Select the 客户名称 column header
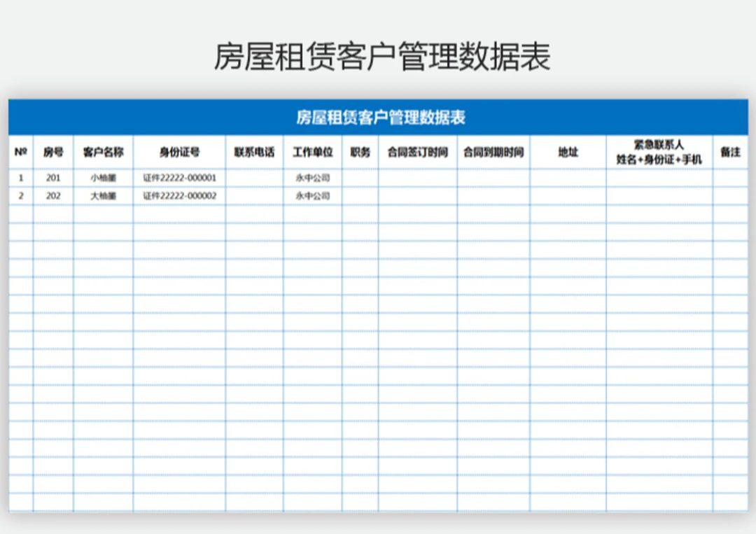 [103, 152]
